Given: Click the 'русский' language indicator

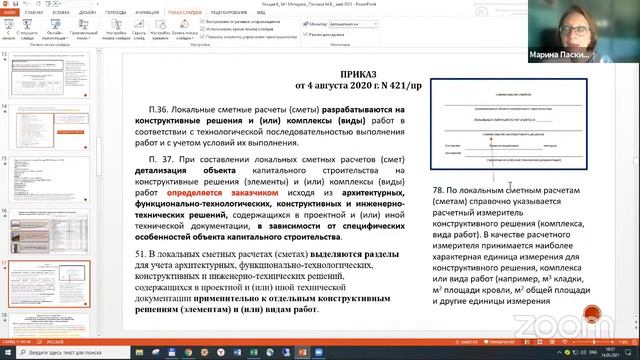Looking at the screenshot, I should click(55, 342).
